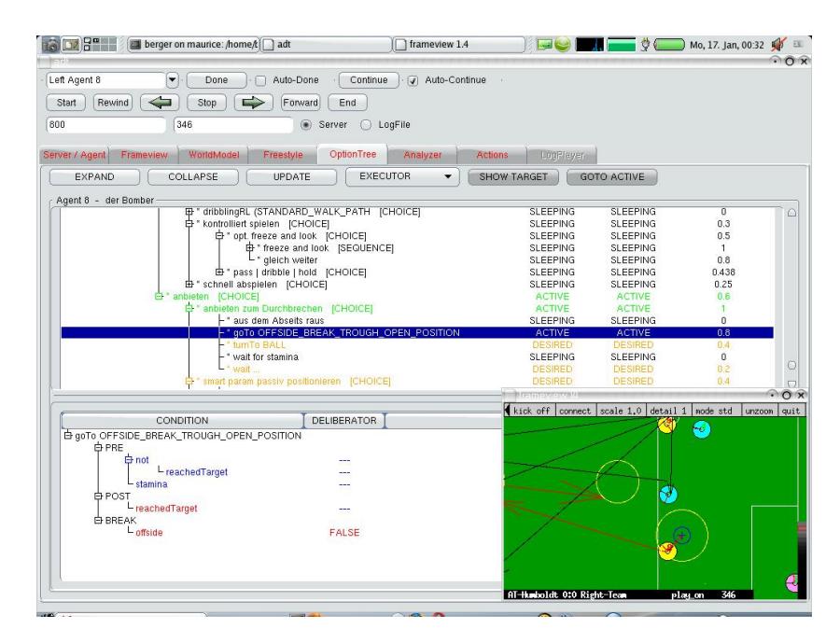The width and height of the screenshot is (840, 643).
Task: Collapse the POST condition node
Action: (x=98, y=496)
